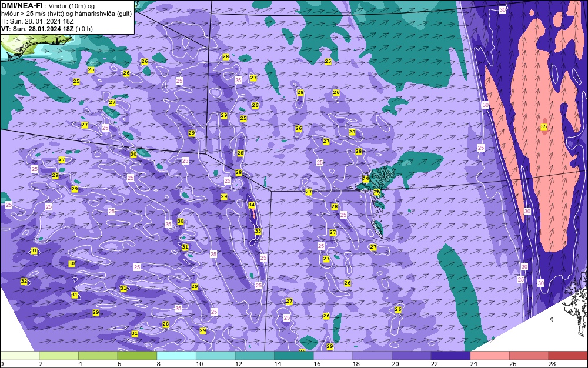Click the legend scale number '26'
The height and width of the screenshot is (368, 588).
(513, 364)
